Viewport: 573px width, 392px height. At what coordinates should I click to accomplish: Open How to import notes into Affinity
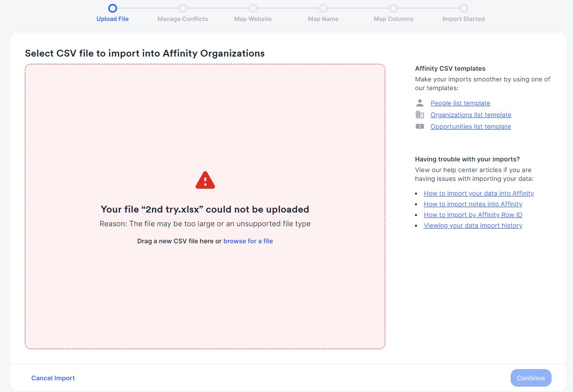point(473,204)
